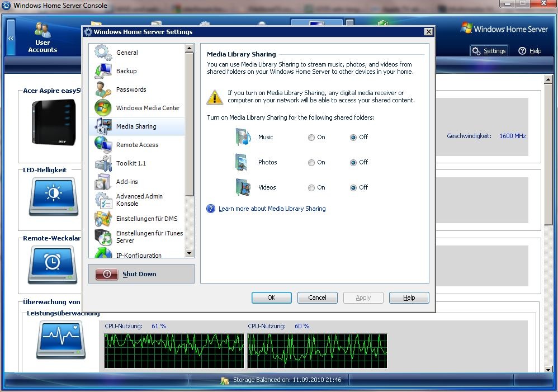Image resolution: width=558 pixels, height=392 pixels.
Task: Click the settings list scrollbar thumb
Action: coord(190,124)
